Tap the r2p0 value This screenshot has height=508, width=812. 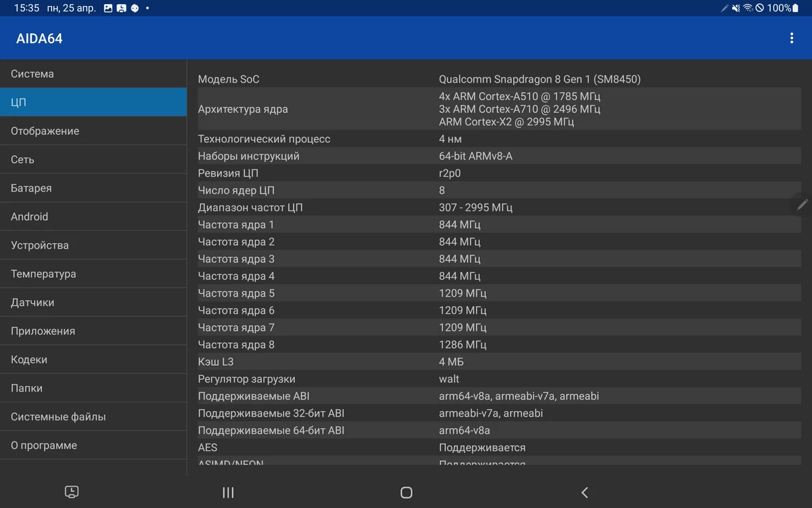pos(450,173)
